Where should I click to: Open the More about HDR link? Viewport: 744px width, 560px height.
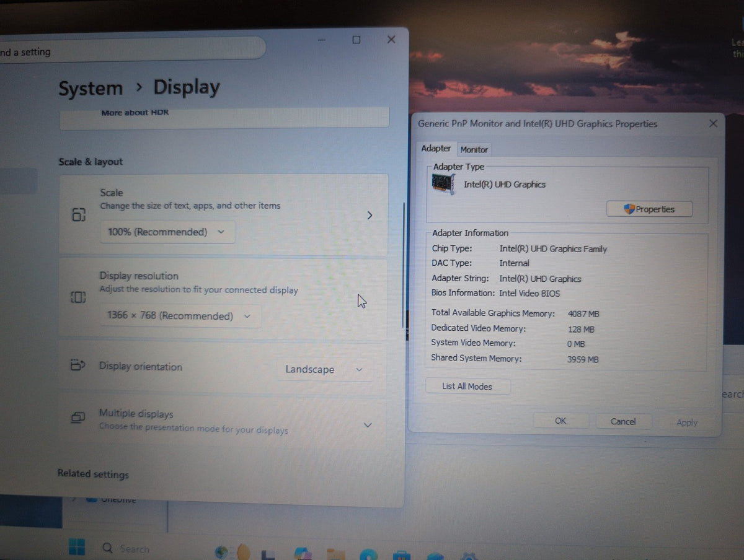[135, 113]
